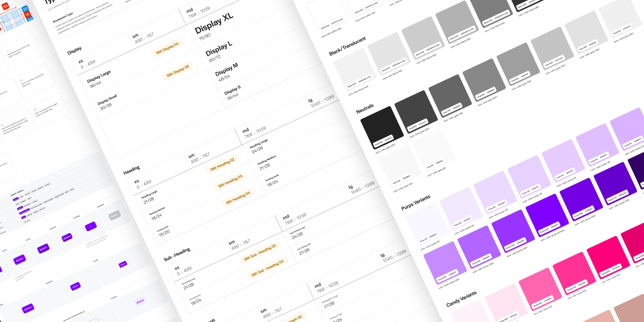The image size is (644, 322).
Task: Select the Positive (Green) color chip
Action: tap(49, 200)
